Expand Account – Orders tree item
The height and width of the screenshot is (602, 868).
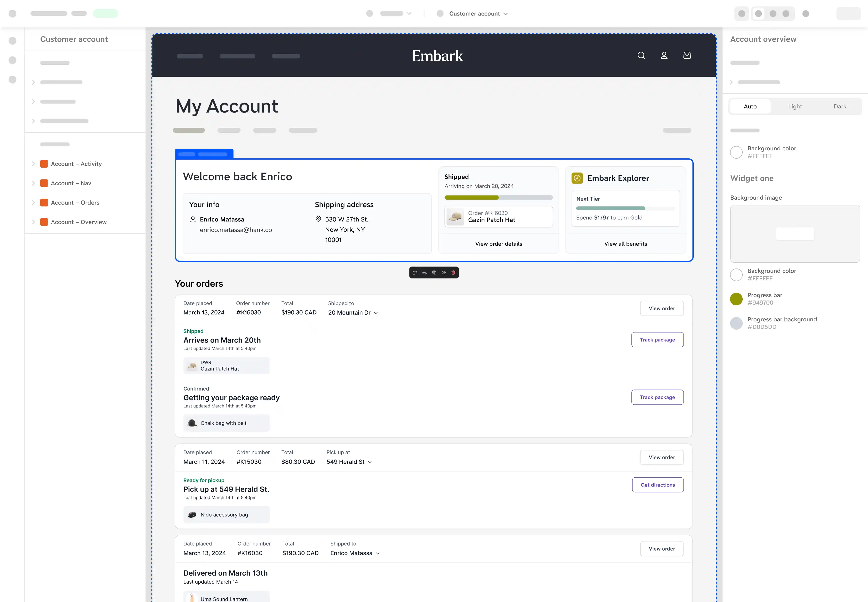point(34,203)
